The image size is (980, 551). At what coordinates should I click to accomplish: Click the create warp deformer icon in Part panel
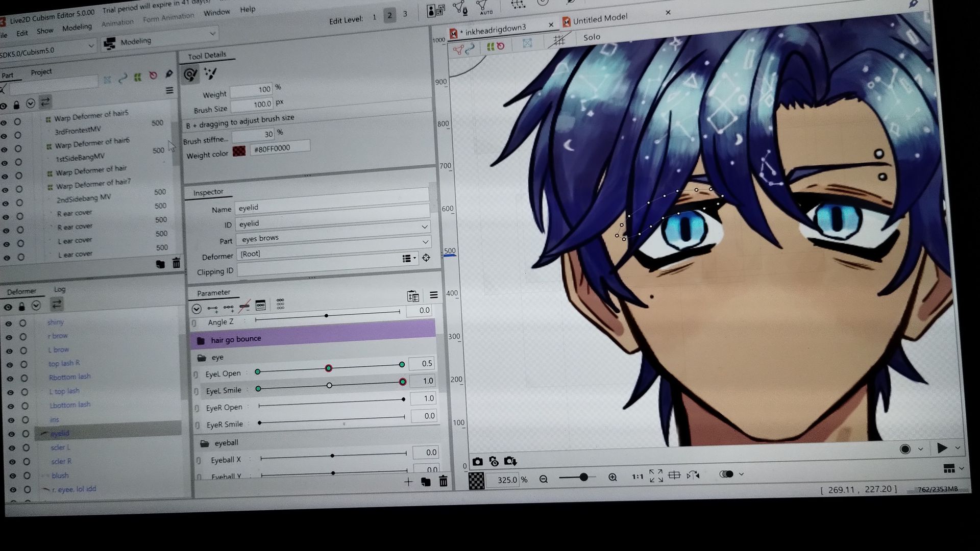(x=137, y=77)
